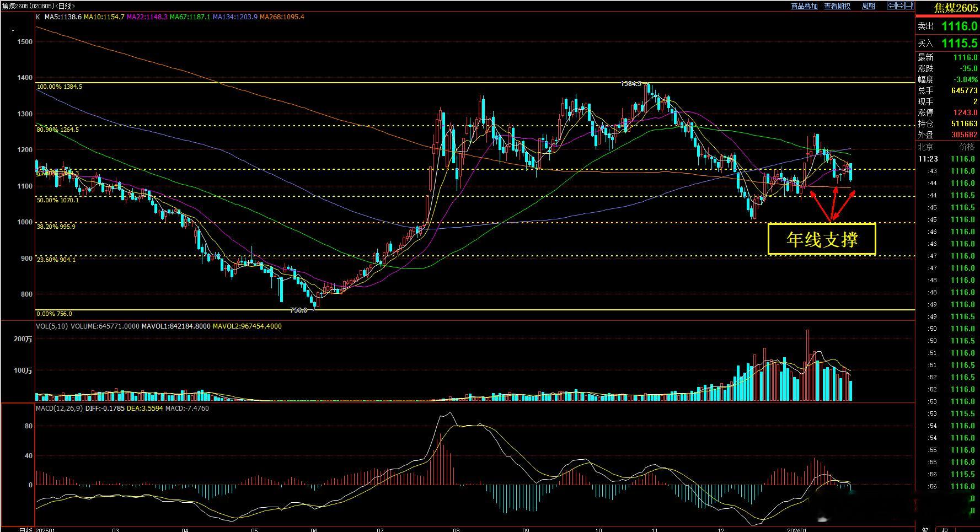
Task: Click the 总手 total volume 645773
Action: tap(965, 91)
